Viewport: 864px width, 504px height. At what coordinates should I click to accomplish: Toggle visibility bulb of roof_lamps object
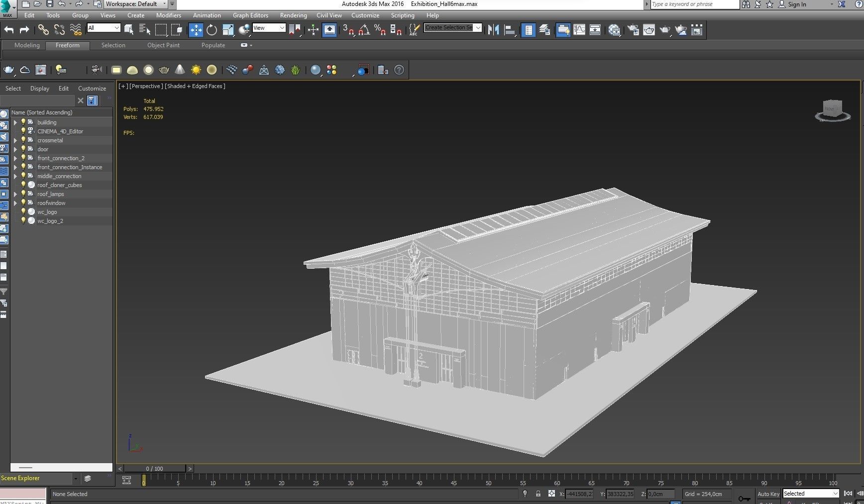click(23, 194)
